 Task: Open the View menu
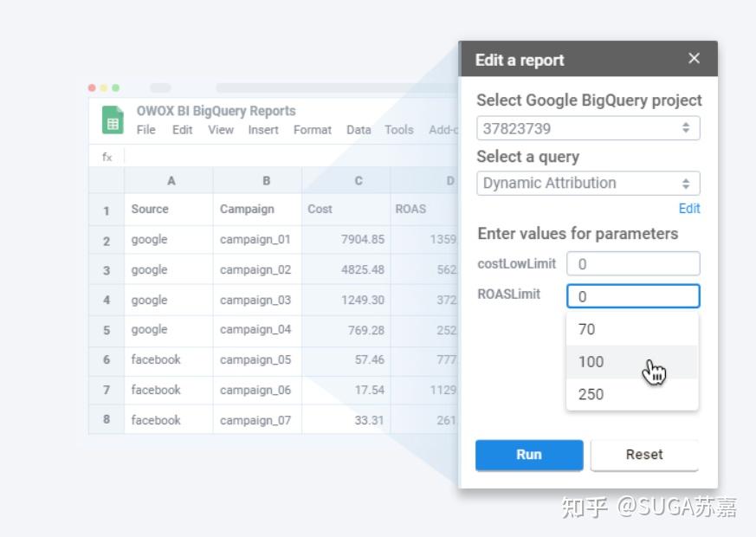coord(221,130)
